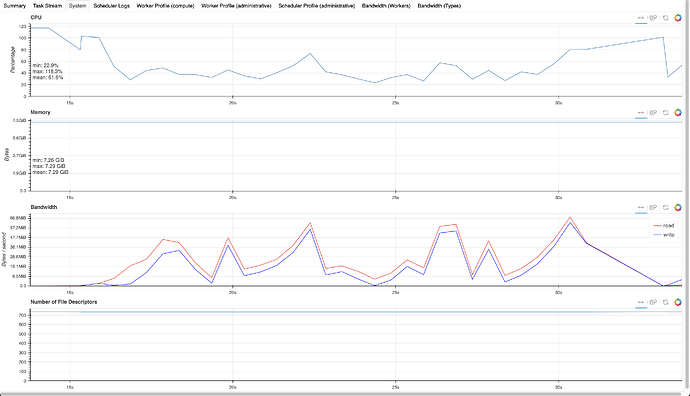The width and height of the screenshot is (690, 396).
Task: Switch to the Task Stream tab
Action: click(x=48, y=6)
